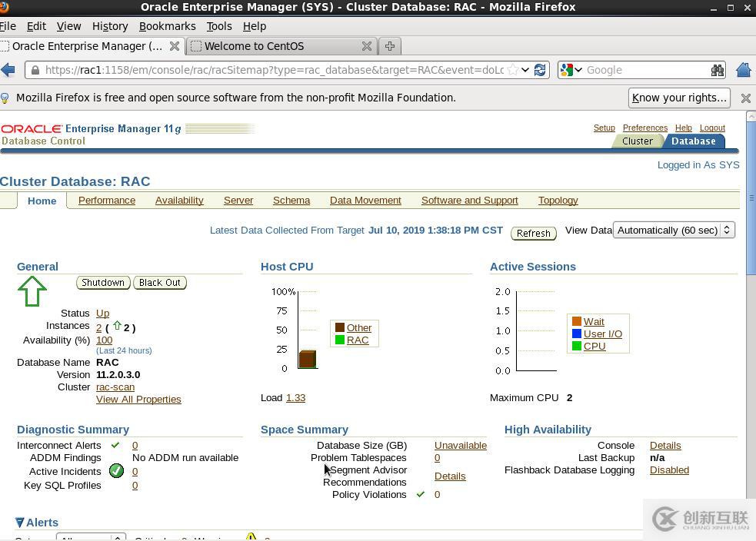The width and height of the screenshot is (756, 541).
Task: Click the reload page icon
Action: pos(540,70)
